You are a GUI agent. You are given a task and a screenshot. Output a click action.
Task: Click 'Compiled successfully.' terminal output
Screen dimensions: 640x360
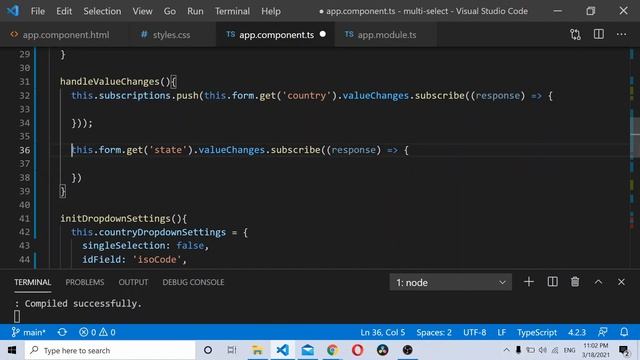(x=83, y=304)
